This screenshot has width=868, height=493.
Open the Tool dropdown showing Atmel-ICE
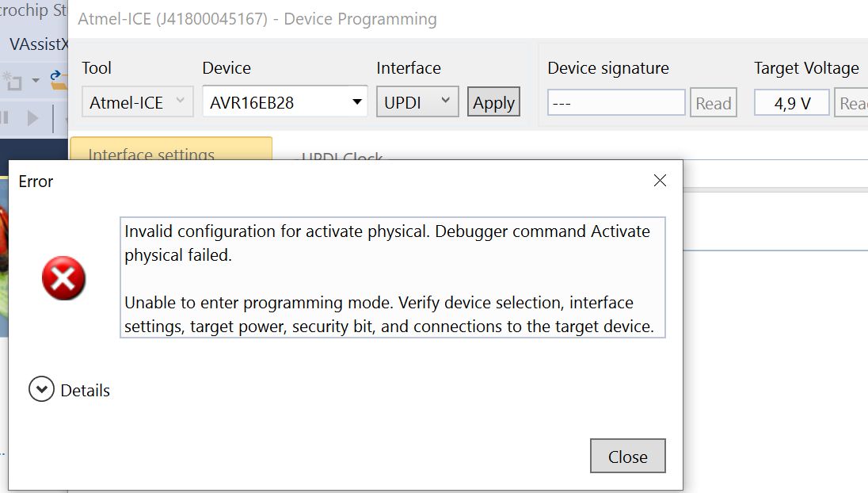[137, 102]
